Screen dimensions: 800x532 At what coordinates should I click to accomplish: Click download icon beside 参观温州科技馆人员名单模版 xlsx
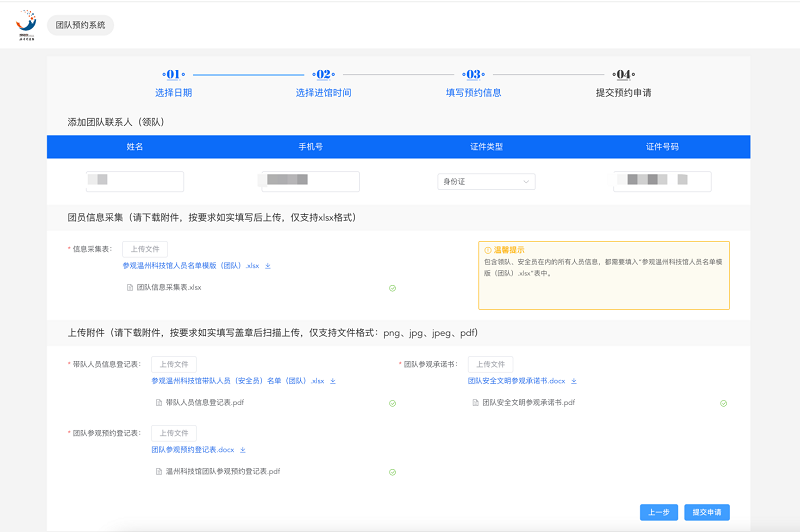click(x=268, y=266)
